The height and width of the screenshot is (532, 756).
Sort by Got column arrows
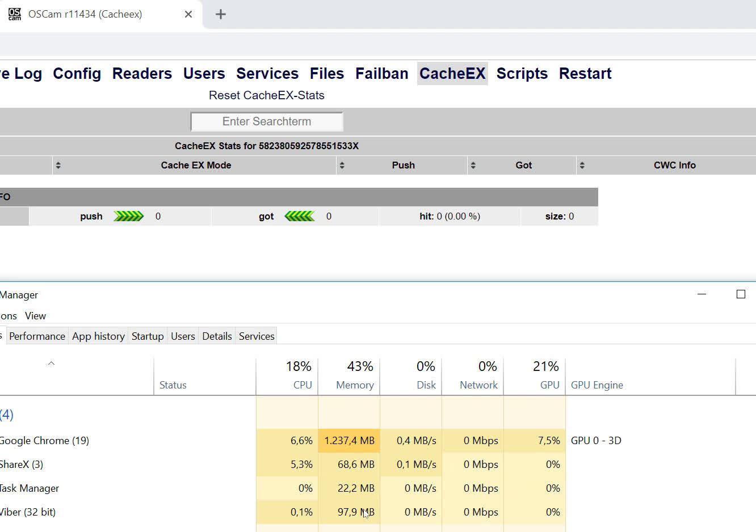point(473,165)
